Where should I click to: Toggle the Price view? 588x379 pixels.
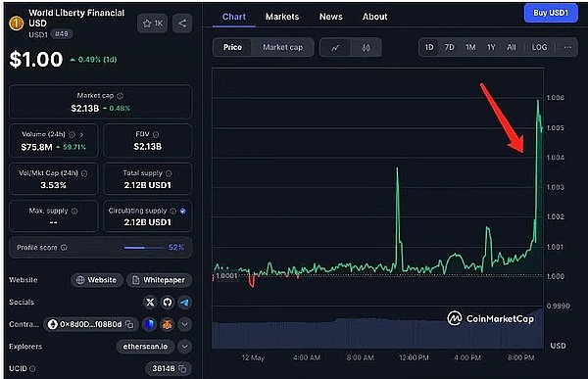pyautogui.click(x=232, y=47)
